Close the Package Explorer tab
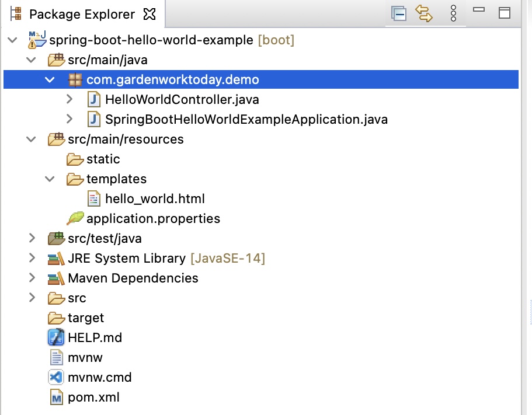This screenshot has width=532, height=415. [150, 15]
